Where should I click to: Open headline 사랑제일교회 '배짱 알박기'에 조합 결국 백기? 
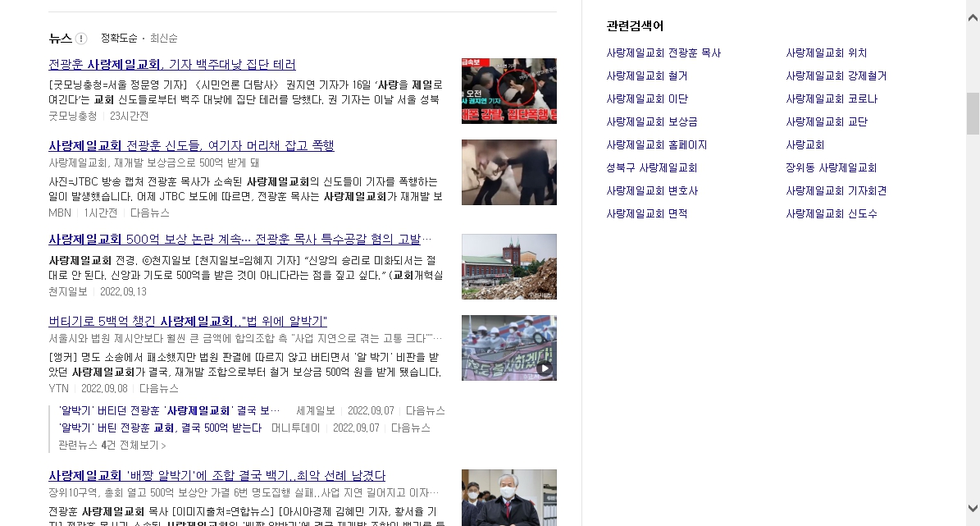217,476
